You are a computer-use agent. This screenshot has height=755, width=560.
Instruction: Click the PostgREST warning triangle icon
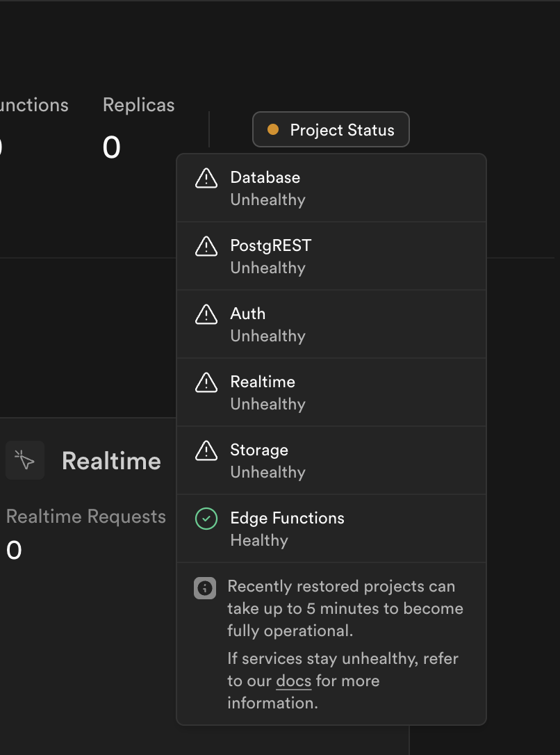point(206,247)
